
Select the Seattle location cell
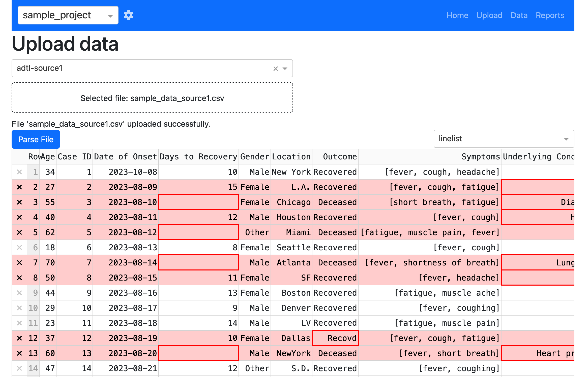coord(291,248)
